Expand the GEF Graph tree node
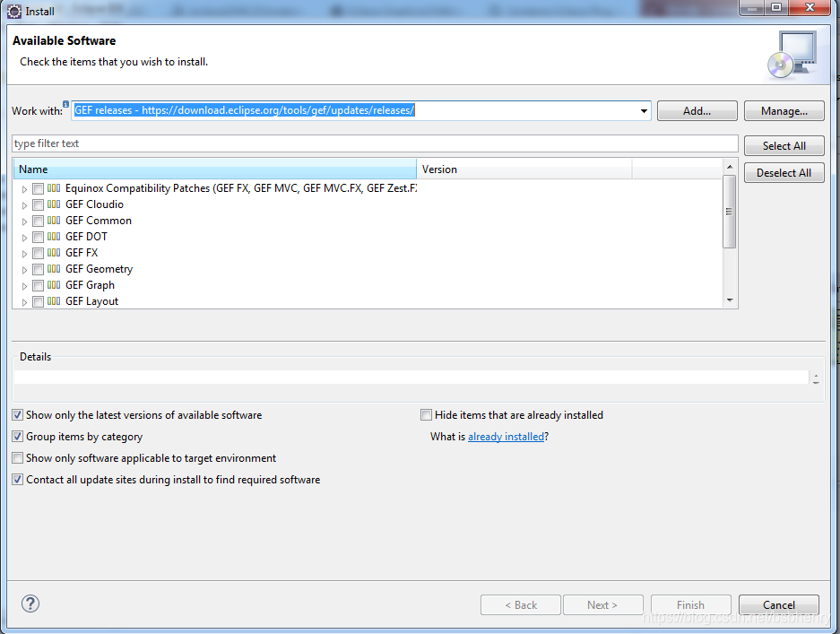 (x=24, y=286)
